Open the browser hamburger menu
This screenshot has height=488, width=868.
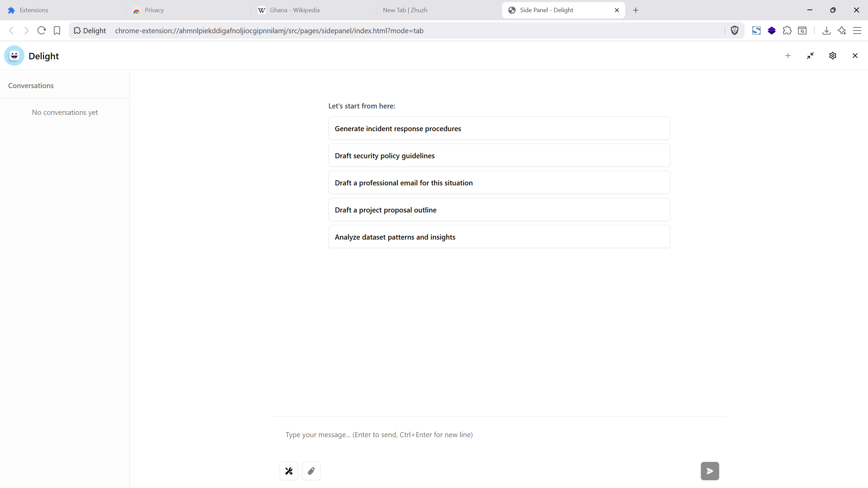857,30
